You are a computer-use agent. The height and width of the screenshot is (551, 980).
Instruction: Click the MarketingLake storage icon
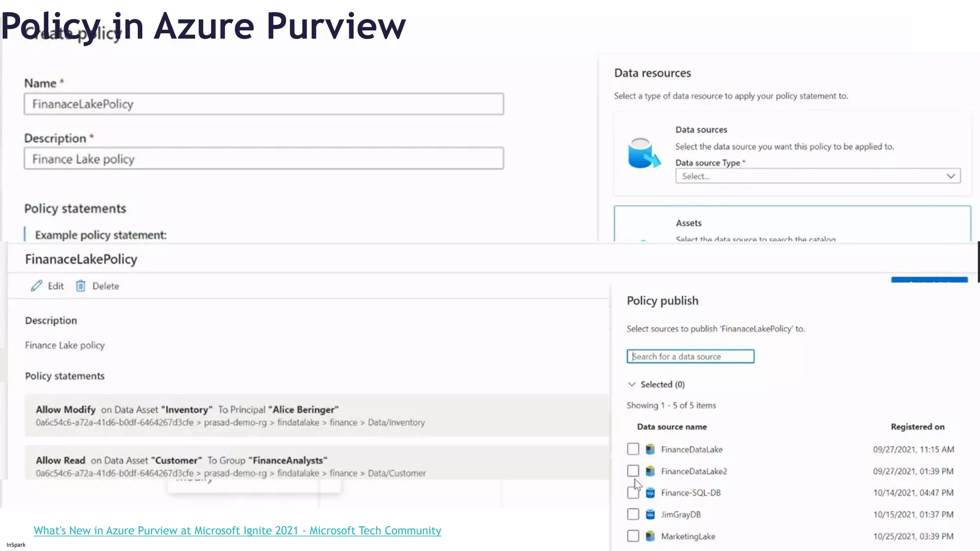click(650, 536)
